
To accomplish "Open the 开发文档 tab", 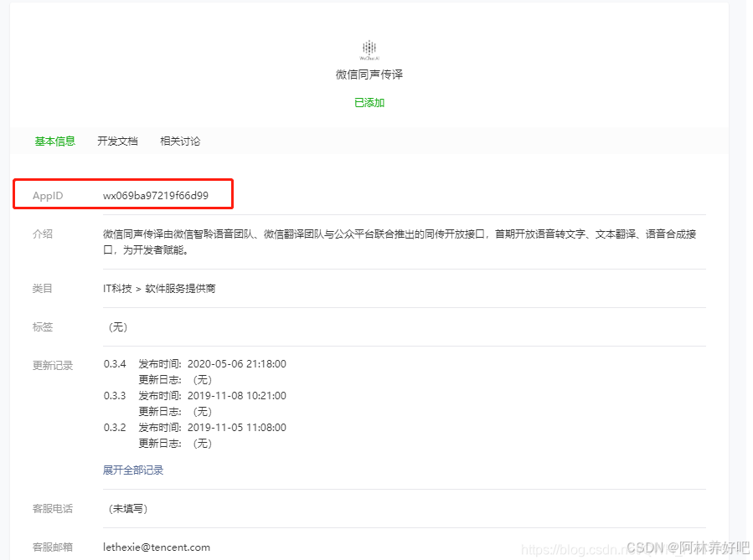I will (x=117, y=141).
